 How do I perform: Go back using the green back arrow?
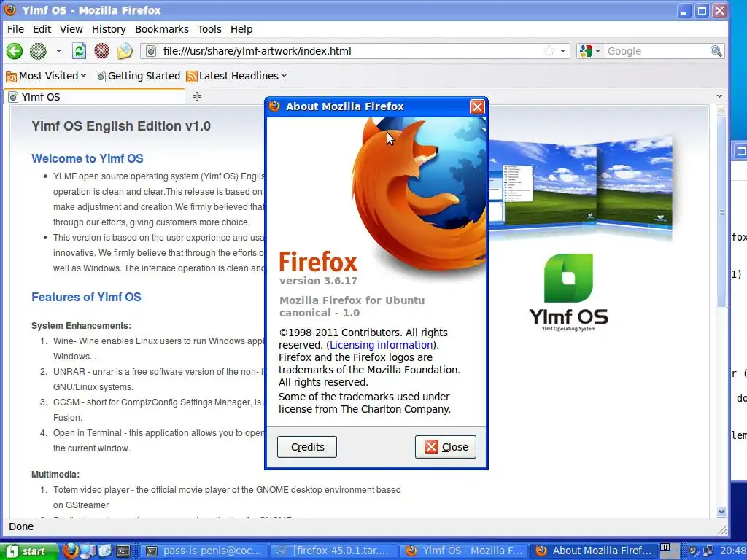[x=15, y=51]
